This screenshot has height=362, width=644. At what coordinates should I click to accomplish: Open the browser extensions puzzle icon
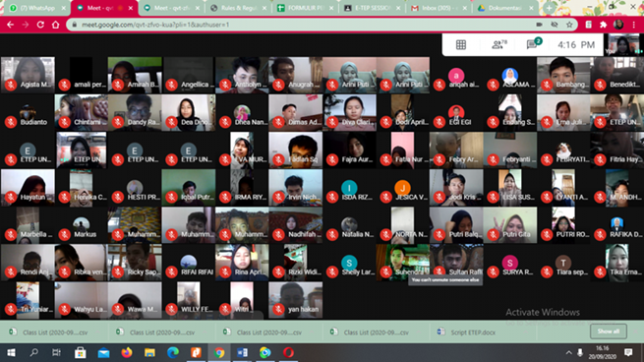pyautogui.click(x=603, y=25)
